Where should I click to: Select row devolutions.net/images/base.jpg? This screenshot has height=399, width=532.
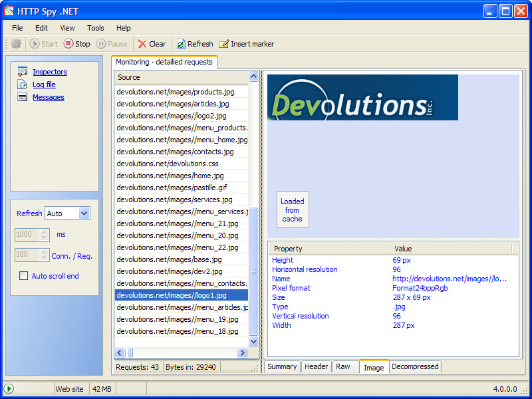pos(181,259)
